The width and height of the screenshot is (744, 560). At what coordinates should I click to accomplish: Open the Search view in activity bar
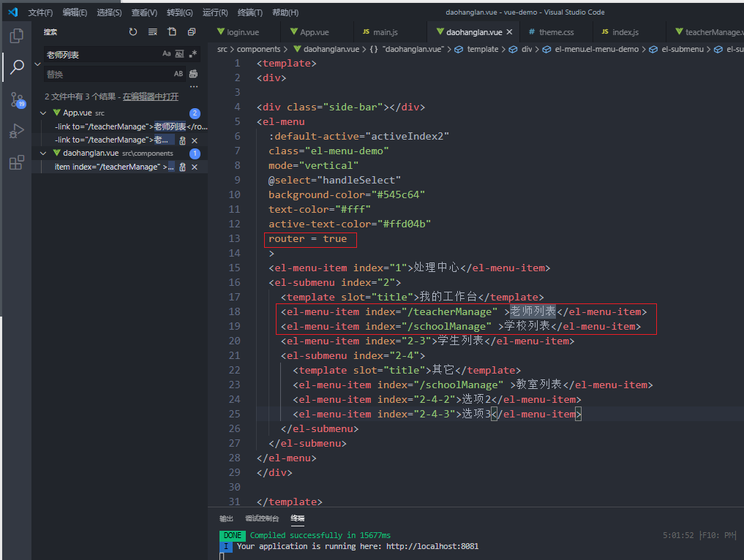pos(17,67)
